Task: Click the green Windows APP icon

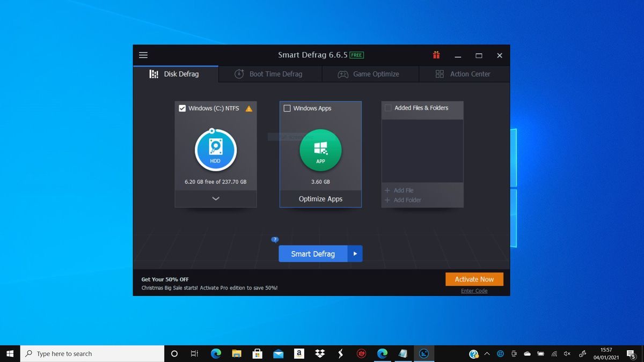Action: tap(320, 150)
